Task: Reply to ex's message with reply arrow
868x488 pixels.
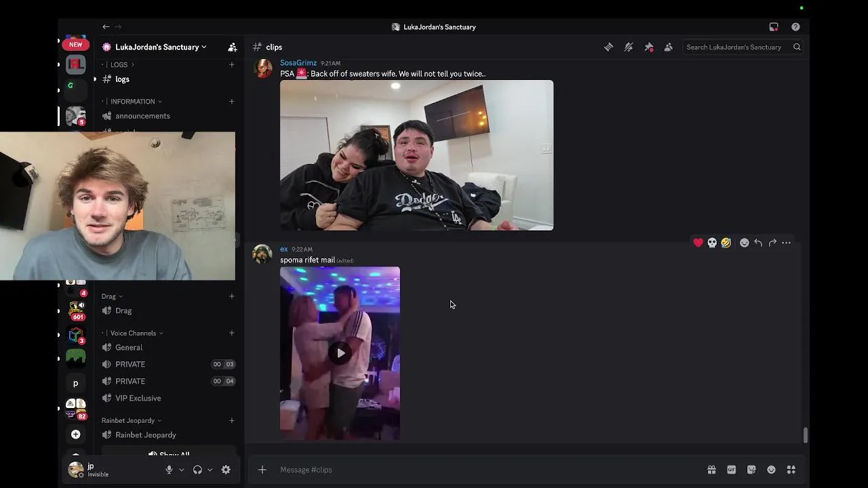Action: point(758,243)
